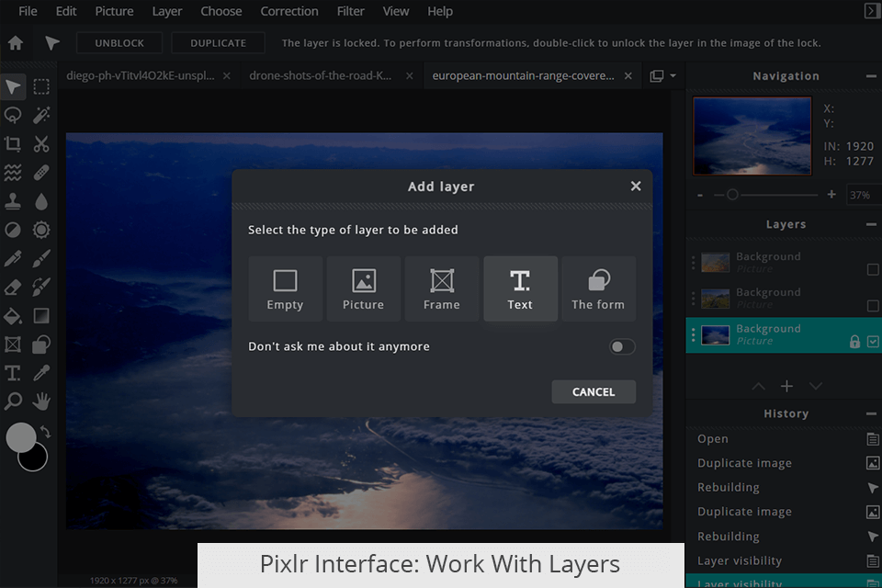Viewport: 882px width, 588px height.
Task: Move layer up with the up chevron
Action: point(758,386)
